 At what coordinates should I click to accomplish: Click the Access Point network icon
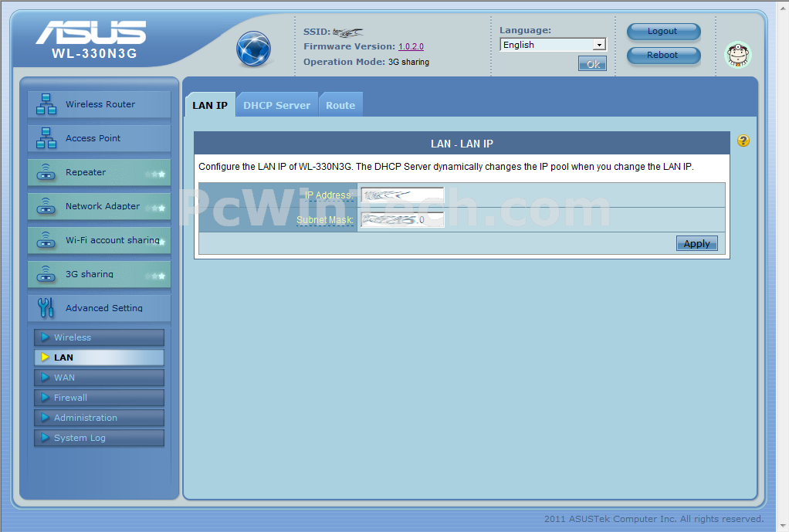click(x=46, y=138)
